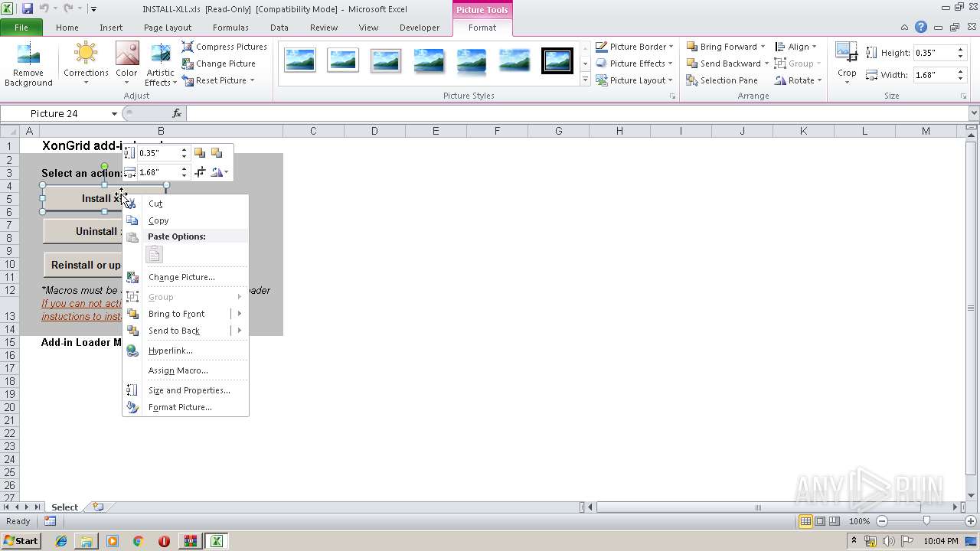The image size is (980, 551).
Task: Open Chrome from the taskbar
Action: coord(139,541)
